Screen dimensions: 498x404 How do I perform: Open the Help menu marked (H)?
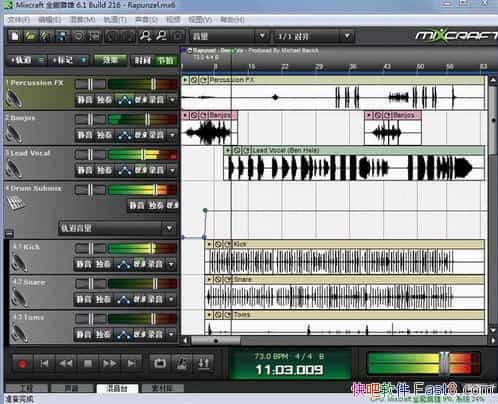pos(232,20)
